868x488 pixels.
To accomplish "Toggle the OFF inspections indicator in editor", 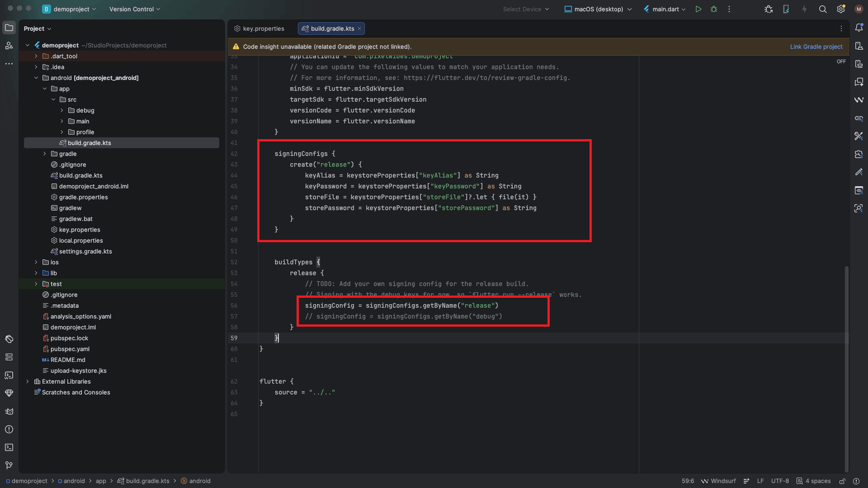I will (x=841, y=62).
